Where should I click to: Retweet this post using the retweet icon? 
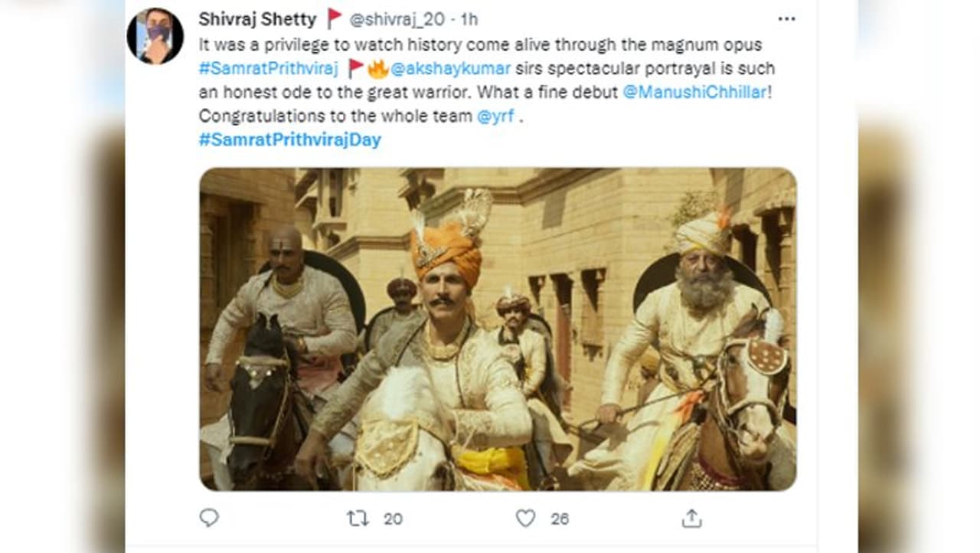pos(357,519)
